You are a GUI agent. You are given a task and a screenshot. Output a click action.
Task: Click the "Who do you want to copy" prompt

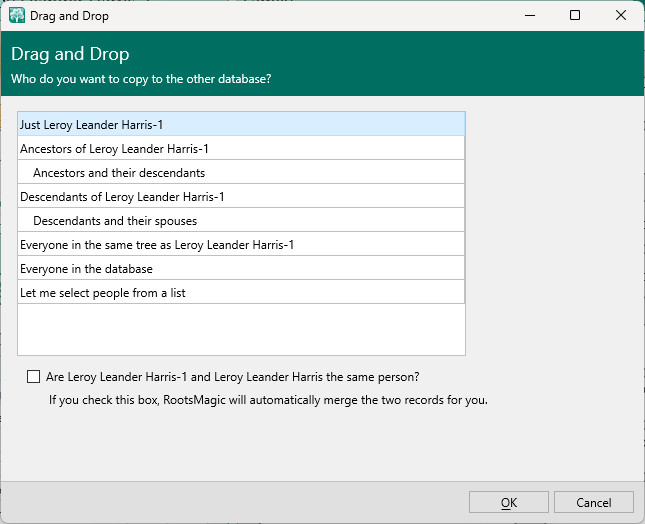140,78
